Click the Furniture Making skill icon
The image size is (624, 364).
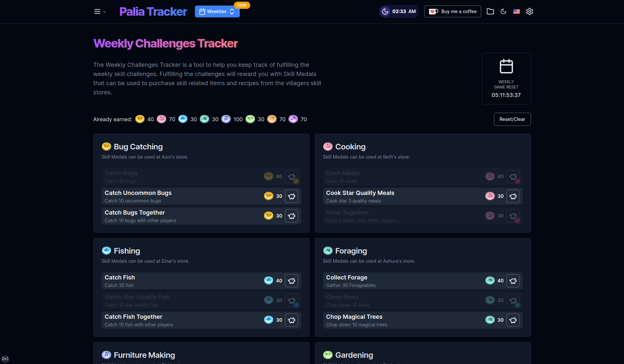pos(106,355)
